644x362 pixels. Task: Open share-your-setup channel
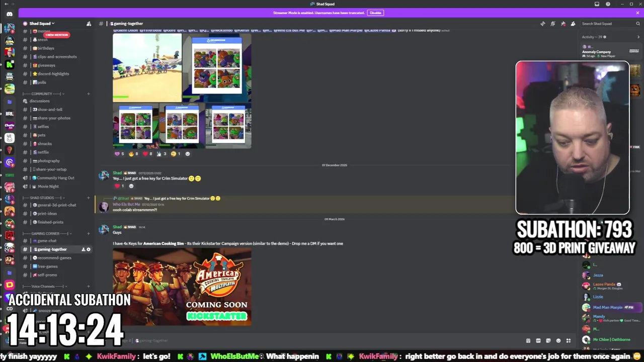(x=57, y=169)
